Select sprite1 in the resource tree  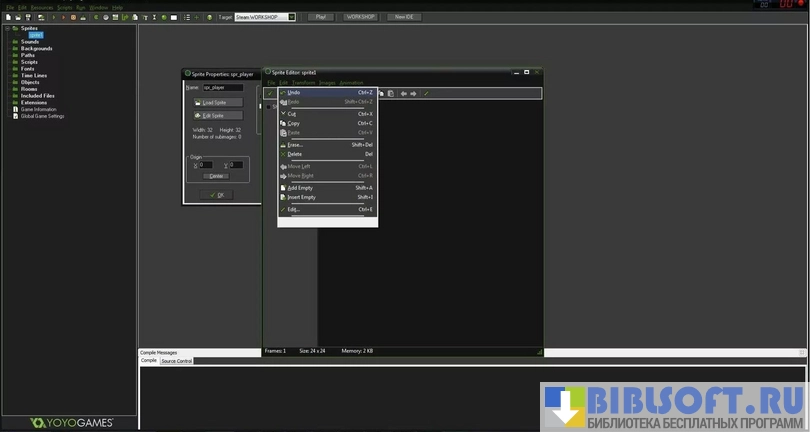pos(35,35)
